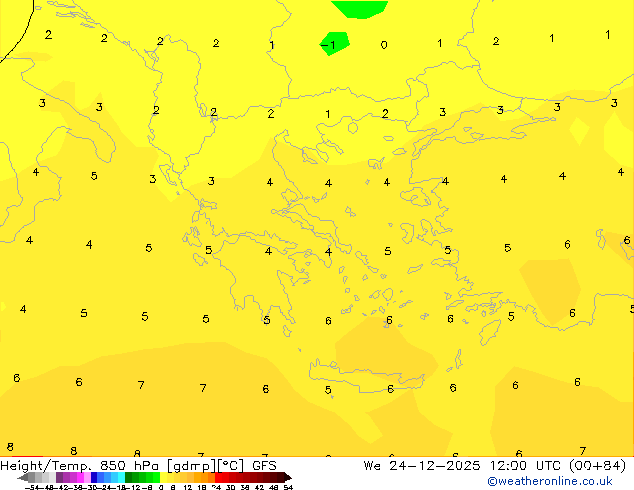The height and width of the screenshot is (490, 634).
Task: Pick the dark green legend swatch near -12
Action: pyautogui.click(x=129, y=477)
